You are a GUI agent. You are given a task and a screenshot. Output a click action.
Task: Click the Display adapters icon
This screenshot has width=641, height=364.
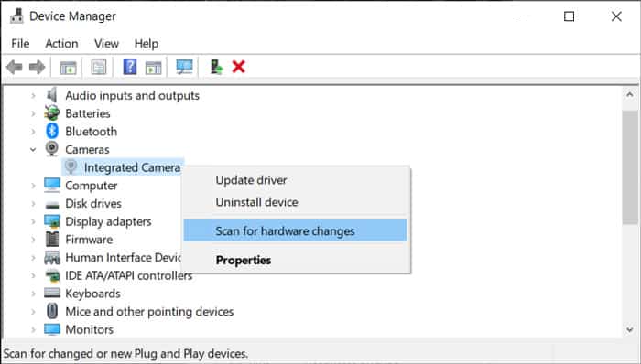tap(52, 221)
